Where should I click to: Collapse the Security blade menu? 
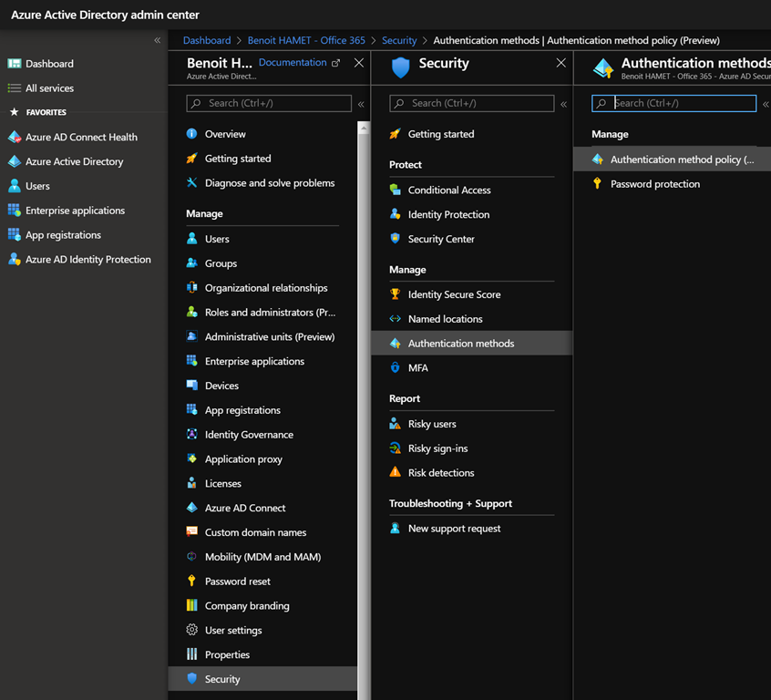point(563,104)
